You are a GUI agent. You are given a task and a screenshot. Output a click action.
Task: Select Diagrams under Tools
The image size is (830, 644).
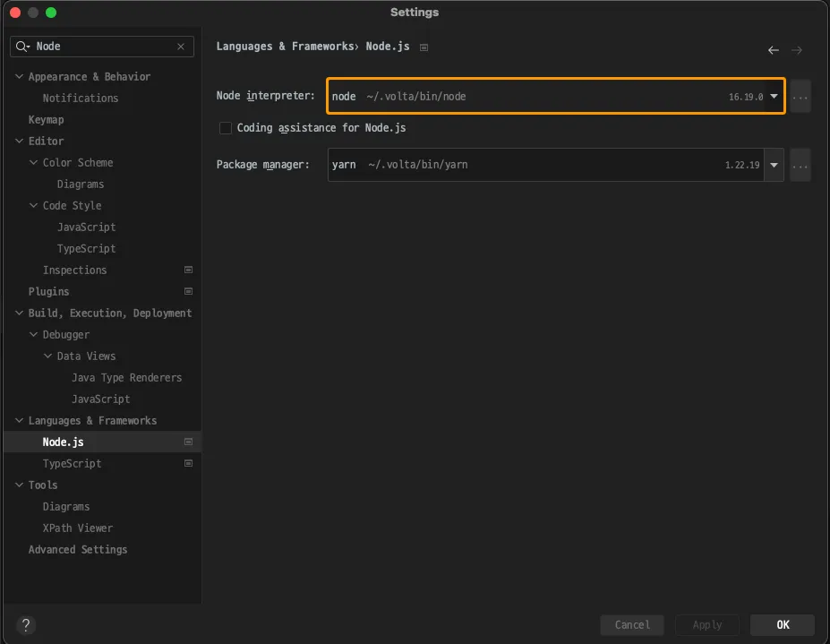pyautogui.click(x=66, y=507)
